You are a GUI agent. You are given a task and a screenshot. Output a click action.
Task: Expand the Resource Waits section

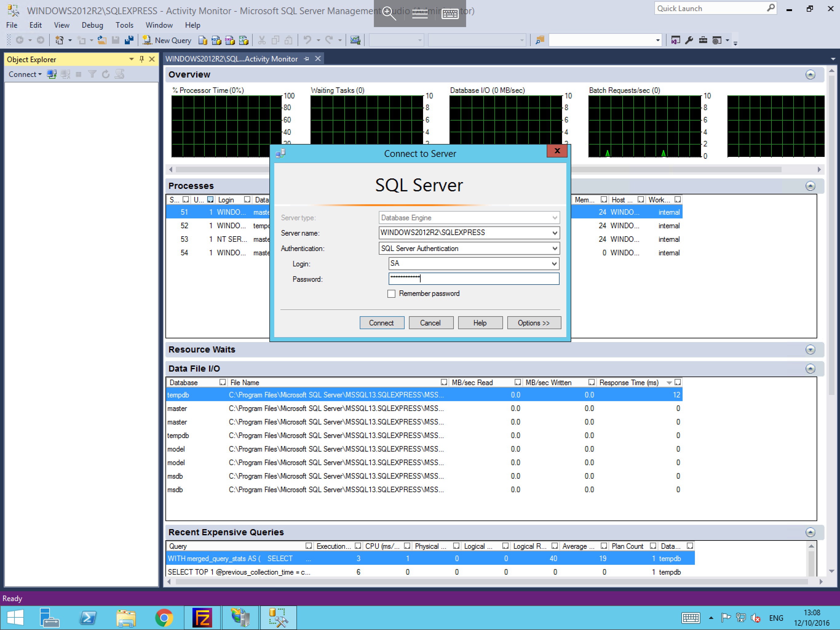pyautogui.click(x=810, y=349)
